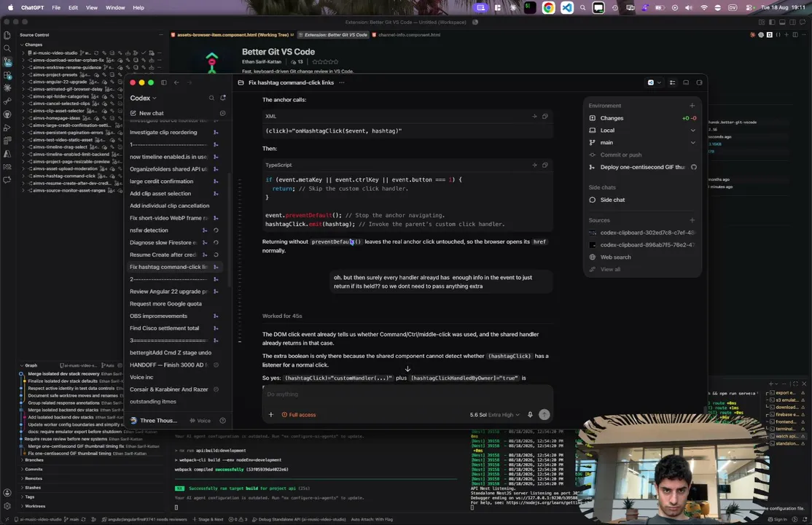Open the 5.6 Sol Extra High model dropdown

(494, 415)
